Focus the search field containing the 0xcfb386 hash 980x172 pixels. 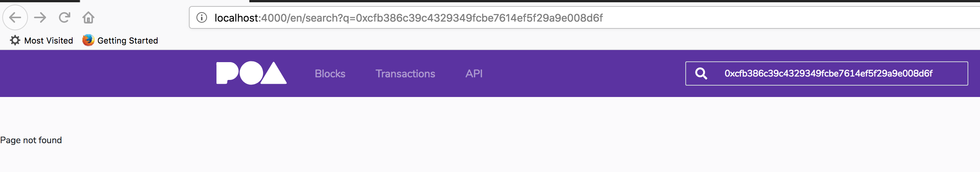(x=826, y=73)
